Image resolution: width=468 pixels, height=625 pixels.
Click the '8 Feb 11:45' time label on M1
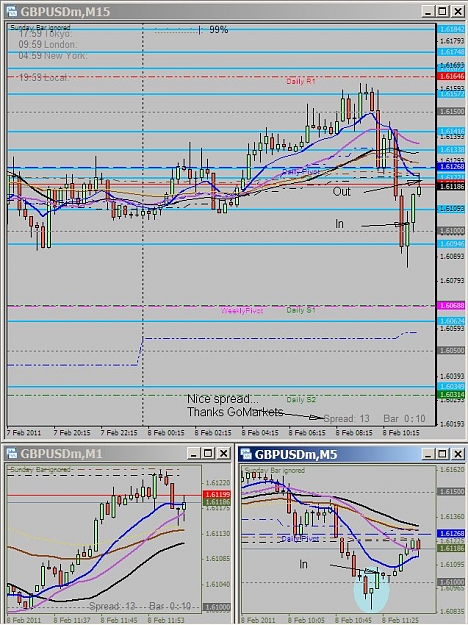[x=119, y=621]
